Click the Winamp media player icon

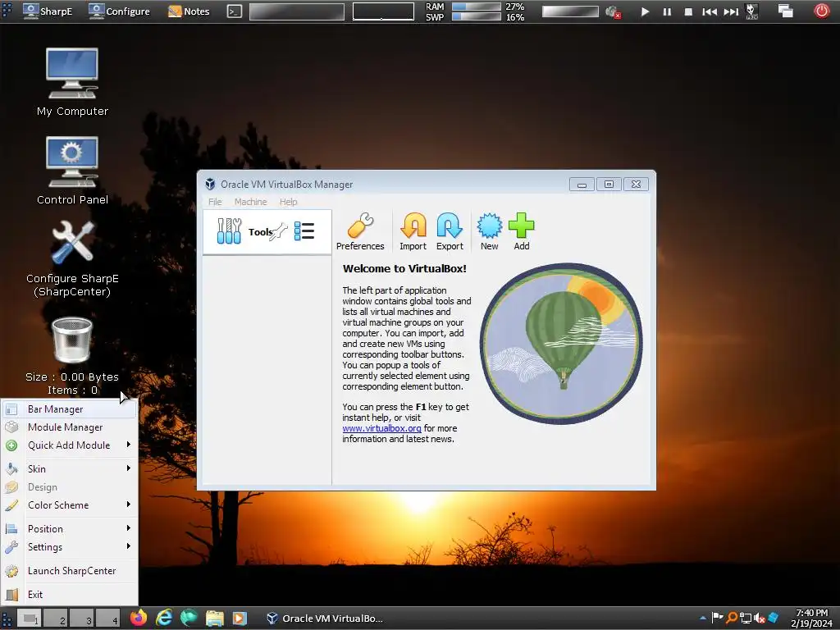tap(751, 11)
